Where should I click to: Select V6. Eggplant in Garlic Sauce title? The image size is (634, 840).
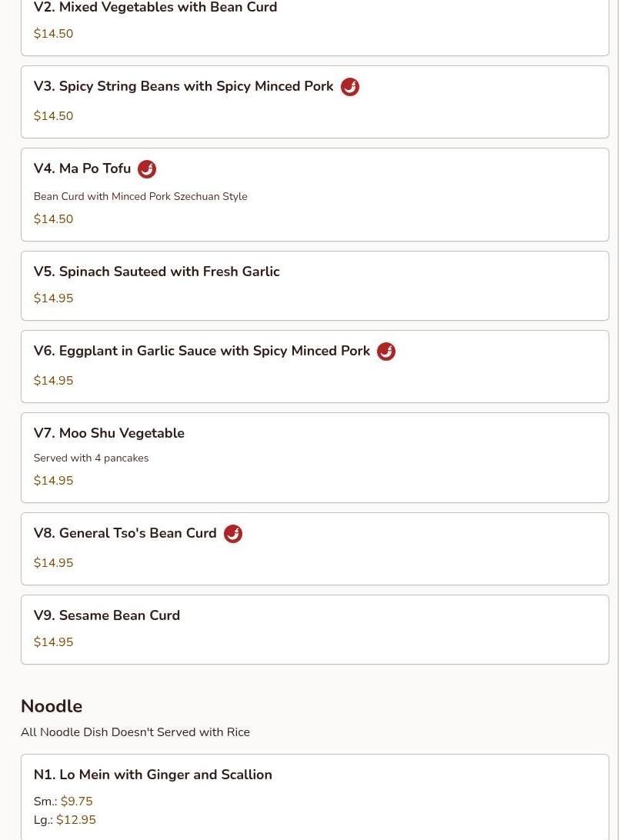click(x=202, y=351)
